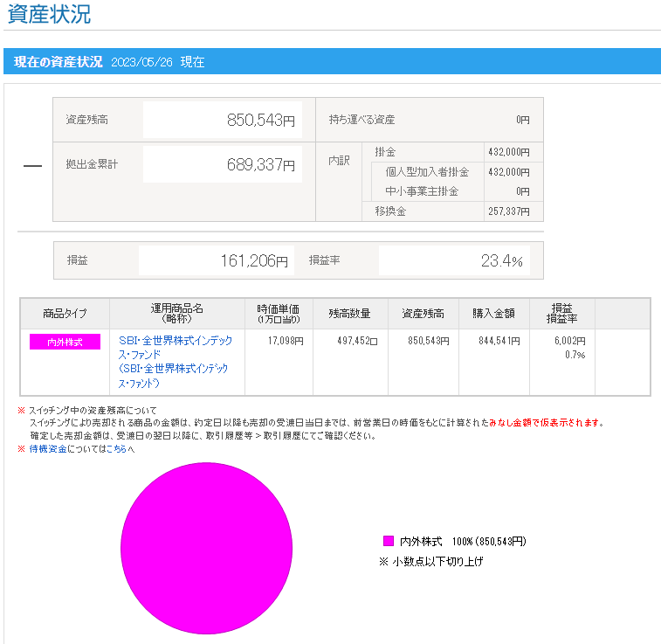Select the 拠出金累計 value 689,337円
This screenshot has height=644, width=661.
[261, 164]
